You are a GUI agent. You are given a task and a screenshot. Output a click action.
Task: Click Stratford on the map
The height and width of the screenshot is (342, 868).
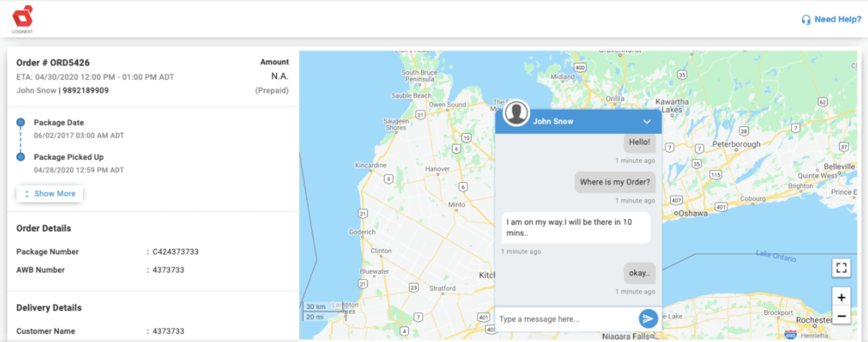(442, 288)
